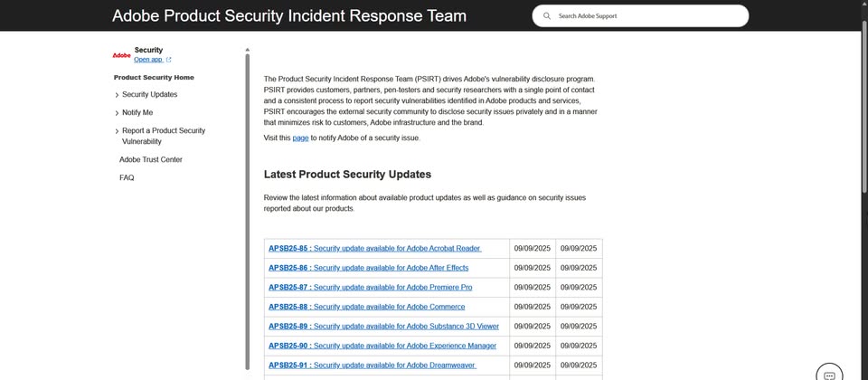Go to Adobe Trust Center
The width and height of the screenshot is (868, 380).
tap(151, 159)
